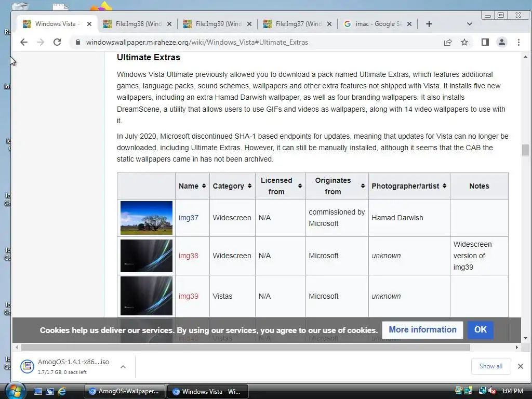Click the padlock site info icon

tap(78, 42)
